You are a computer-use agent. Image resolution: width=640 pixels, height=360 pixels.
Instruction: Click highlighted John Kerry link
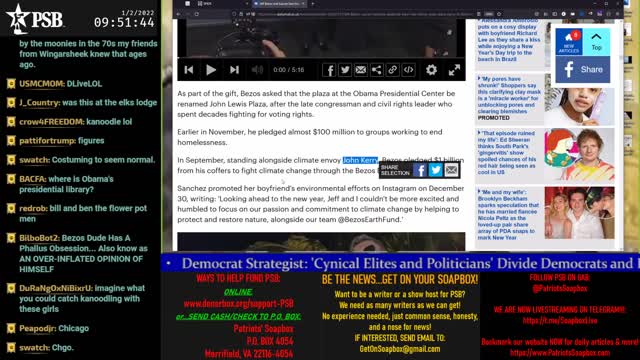[360, 160]
